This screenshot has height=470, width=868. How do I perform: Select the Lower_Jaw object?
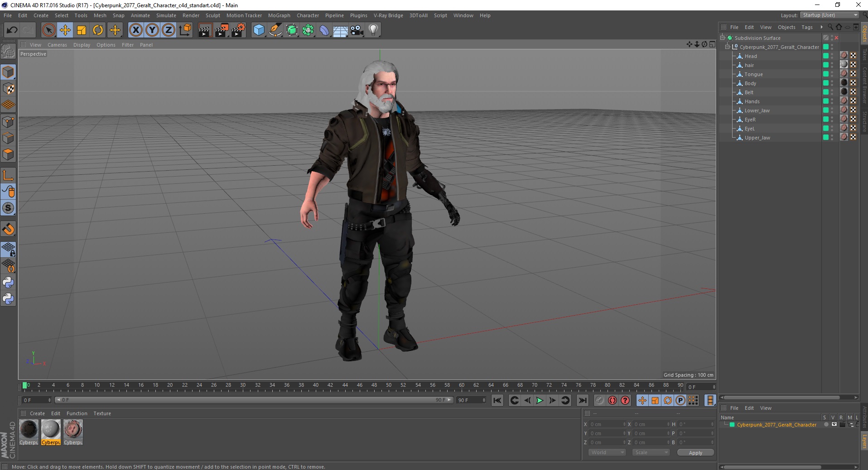pos(757,110)
